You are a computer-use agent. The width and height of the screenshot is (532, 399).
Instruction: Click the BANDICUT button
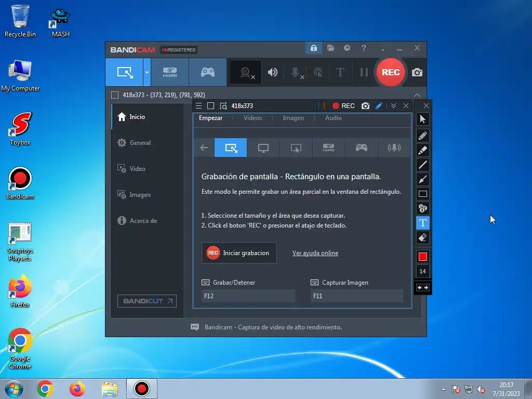[x=147, y=301]
